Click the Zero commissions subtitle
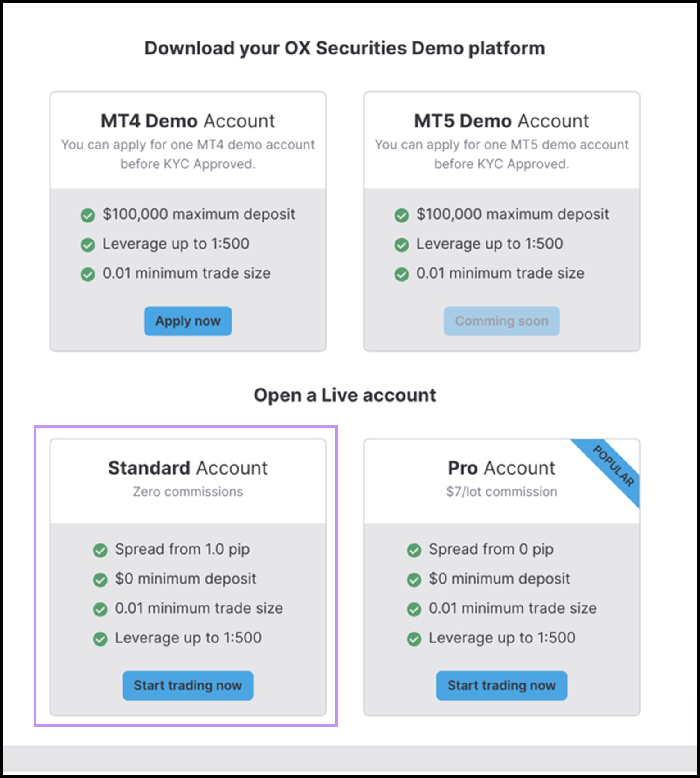Image resolution: width=700 pixels, height=778 pixels. (x=188, y=492)
